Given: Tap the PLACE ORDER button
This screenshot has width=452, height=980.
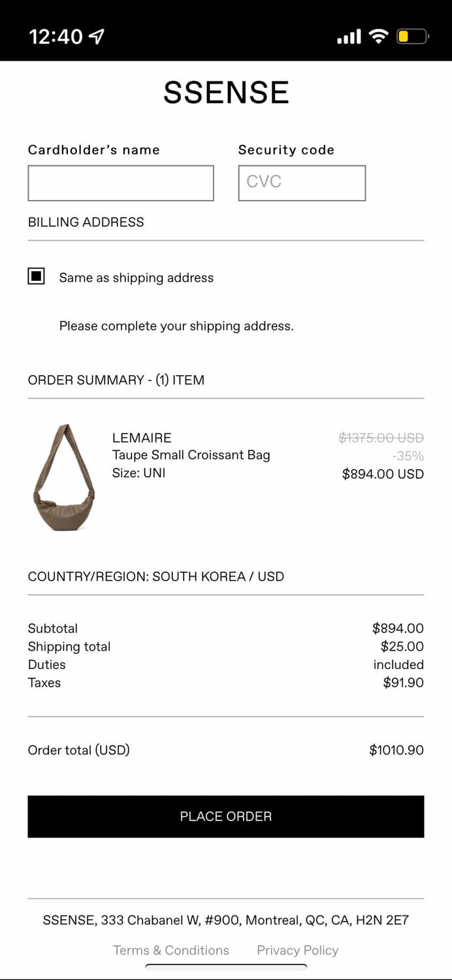Looking at the screenshot, I should [x=226, y=816].
